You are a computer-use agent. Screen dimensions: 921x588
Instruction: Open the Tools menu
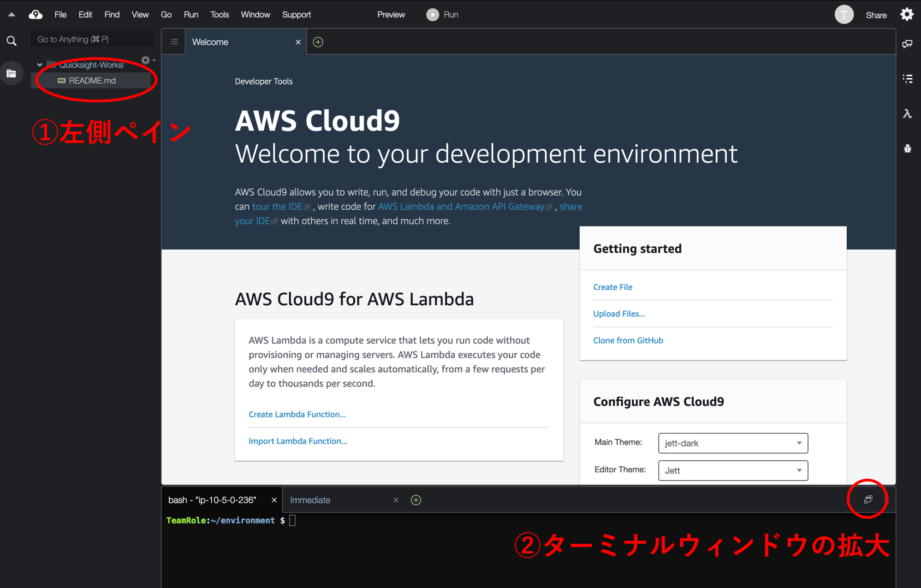click(220, 15)
